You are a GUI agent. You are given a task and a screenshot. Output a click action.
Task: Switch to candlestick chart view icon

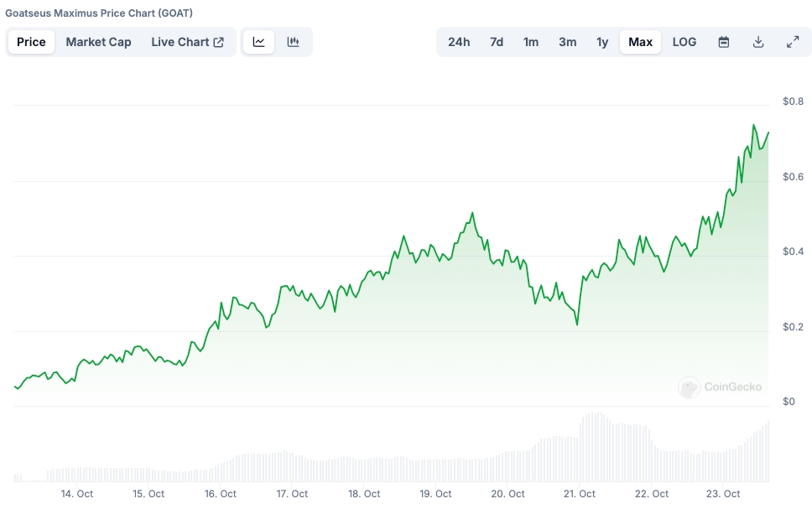293,42
